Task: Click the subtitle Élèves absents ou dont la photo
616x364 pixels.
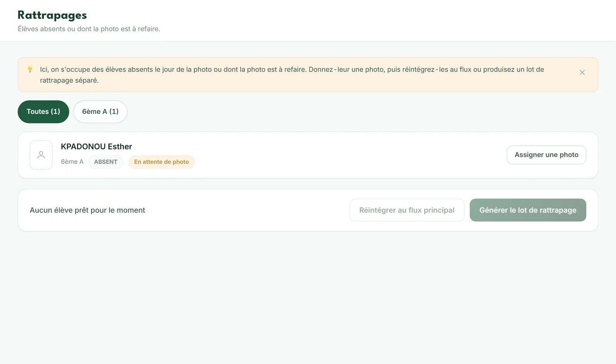Action: (89, 29)
